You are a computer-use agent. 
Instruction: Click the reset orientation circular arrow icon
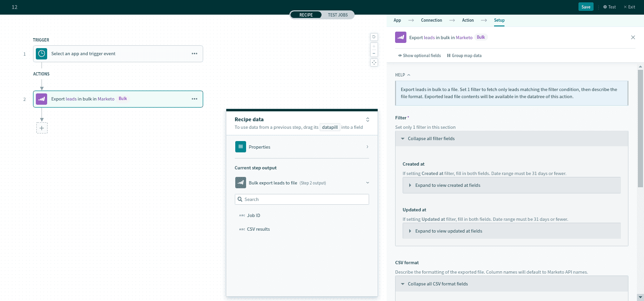click(374, 37)
